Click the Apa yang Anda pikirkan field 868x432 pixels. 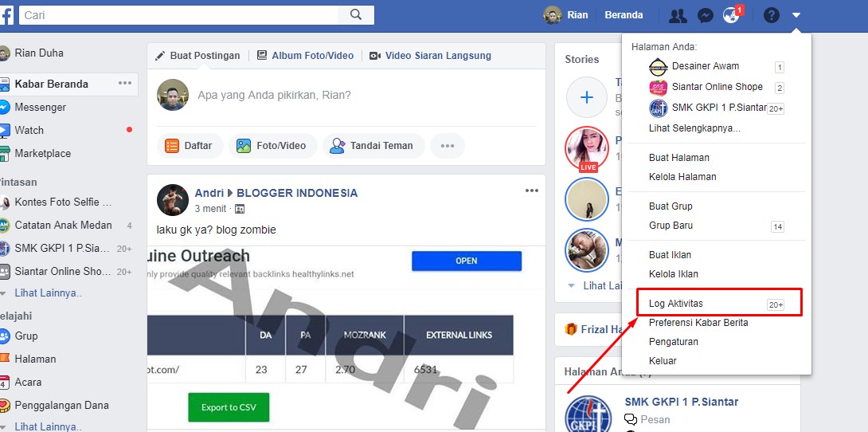274,96
